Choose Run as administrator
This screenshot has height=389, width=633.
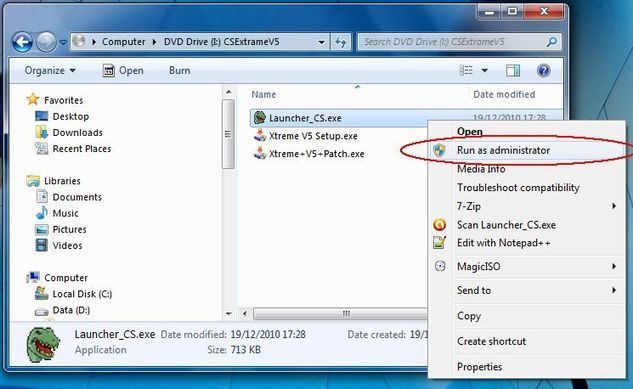click(x=527, y=150)
